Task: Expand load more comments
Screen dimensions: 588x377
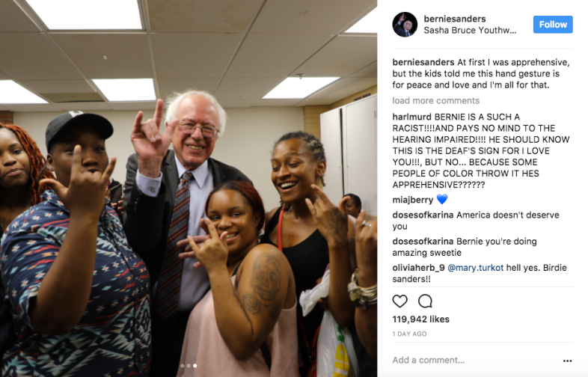Action: point(435,100)
